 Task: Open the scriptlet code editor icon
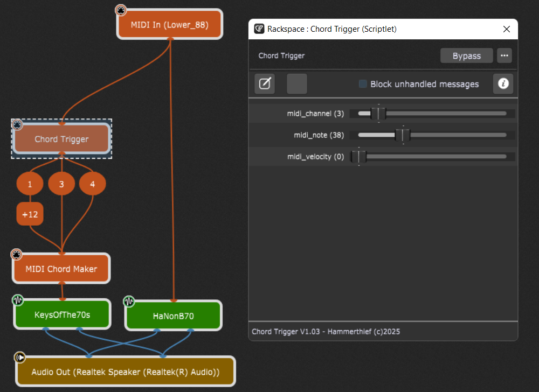[265, 83]
